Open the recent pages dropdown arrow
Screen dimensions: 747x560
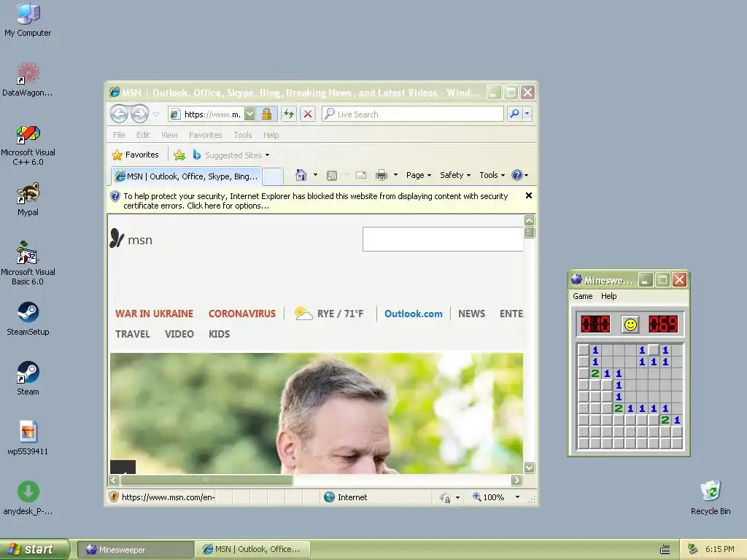coord(155,114)
